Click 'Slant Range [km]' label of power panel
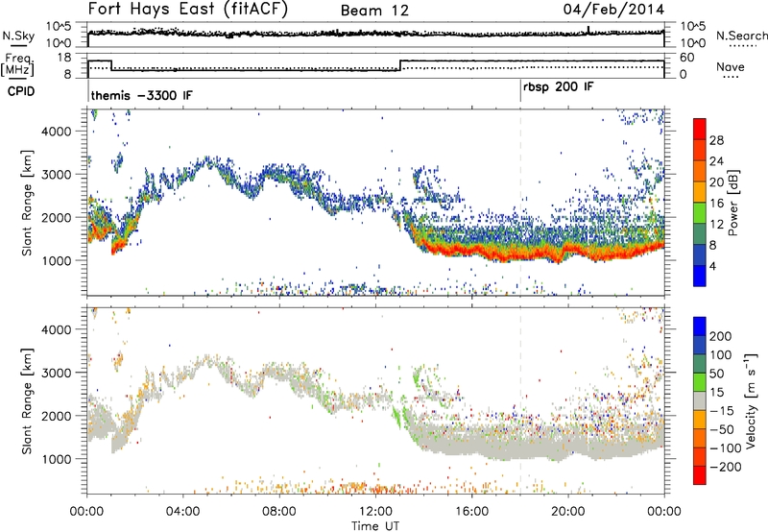 (x=27, y=203)
